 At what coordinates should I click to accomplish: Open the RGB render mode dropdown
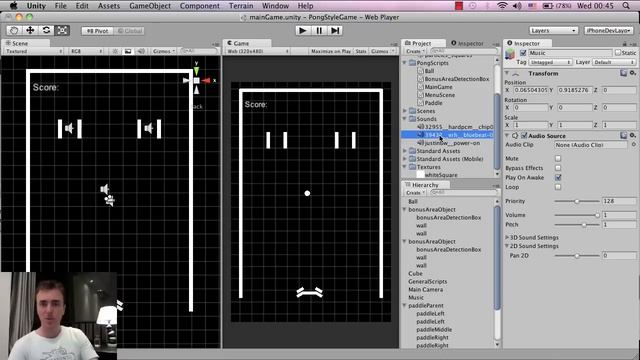point(87,51)
